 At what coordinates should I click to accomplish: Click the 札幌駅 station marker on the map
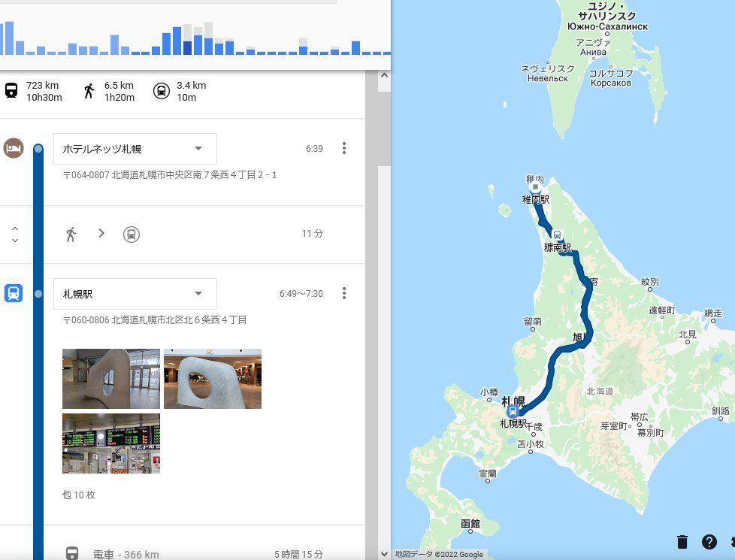pos(513,411)
